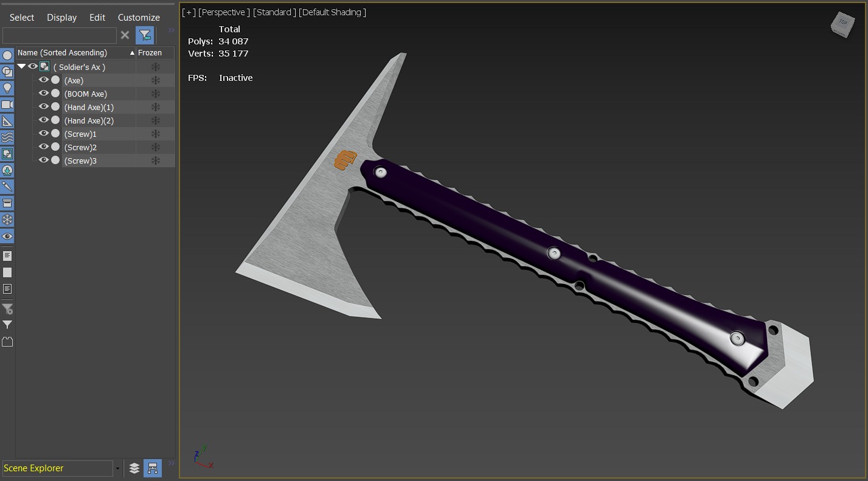Hide (Hand Axe)(2) via eye icon
868x481 pixels.
click(x=44, y=120)
